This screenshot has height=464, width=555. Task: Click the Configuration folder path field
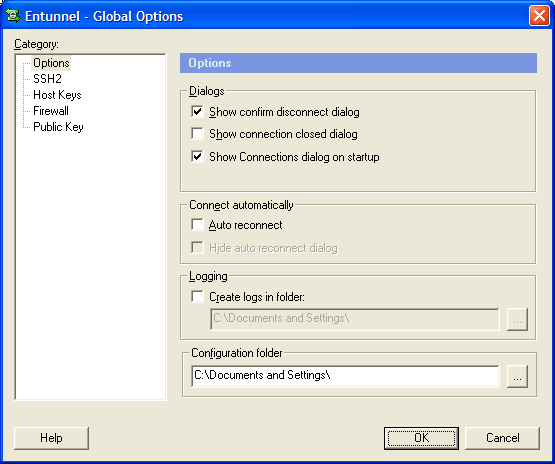click(345, 376)
